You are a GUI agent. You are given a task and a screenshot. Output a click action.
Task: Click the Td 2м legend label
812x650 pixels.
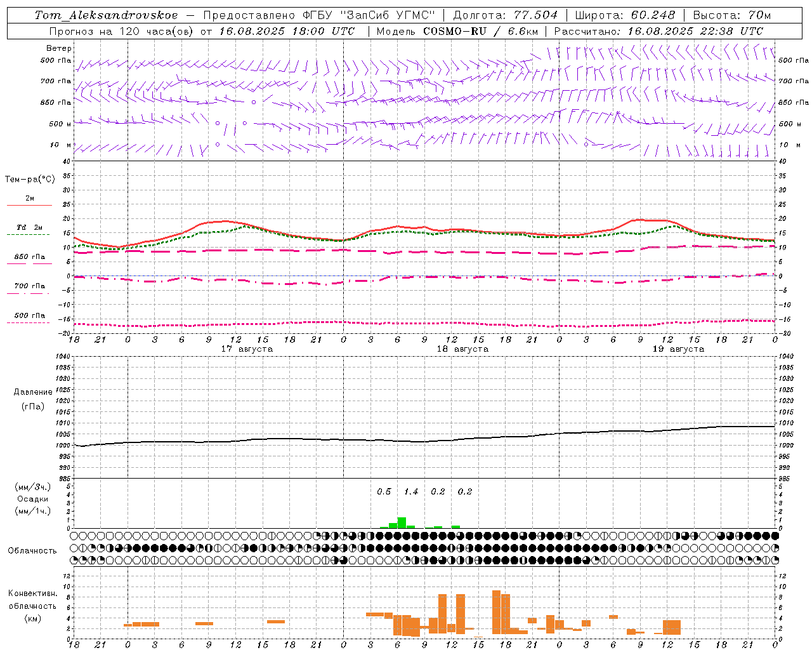pyautogui.click(x=30, y=227)
